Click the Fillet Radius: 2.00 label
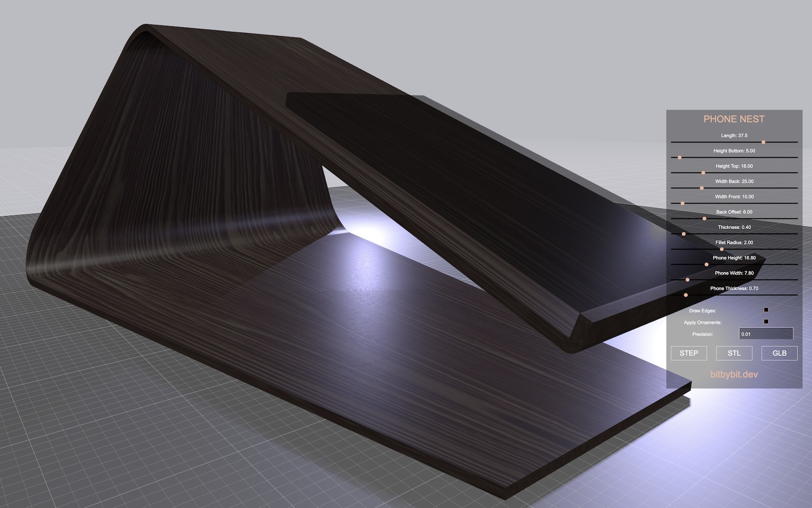Viewport: 812px width, 508px height. point(734,243)
